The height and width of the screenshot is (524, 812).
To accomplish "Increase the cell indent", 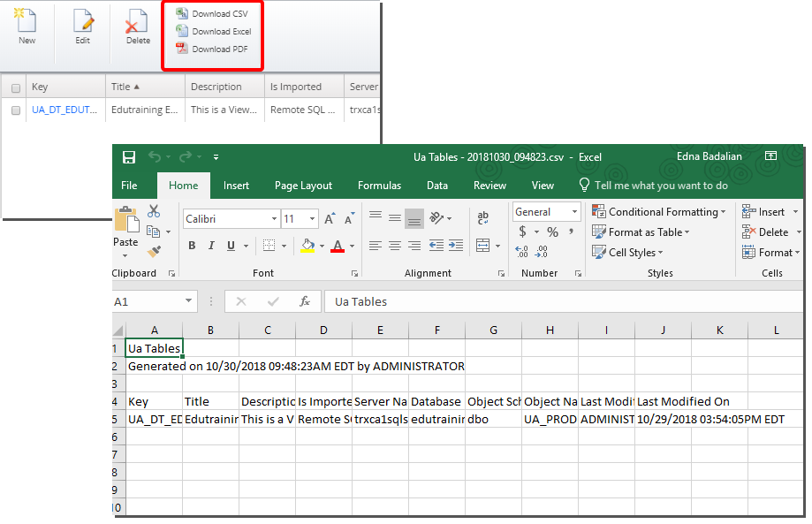I will (x=456, y=246).
